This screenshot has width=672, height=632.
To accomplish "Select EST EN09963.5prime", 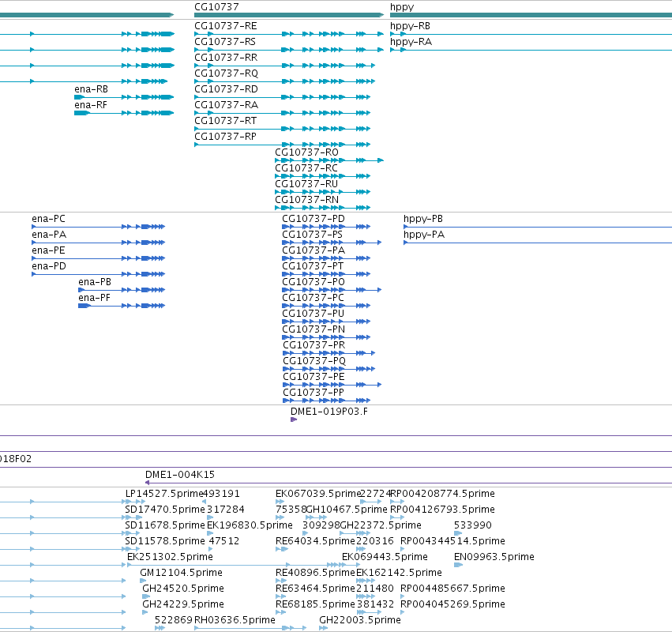I will pyautogui.click(x=494, y=557).
